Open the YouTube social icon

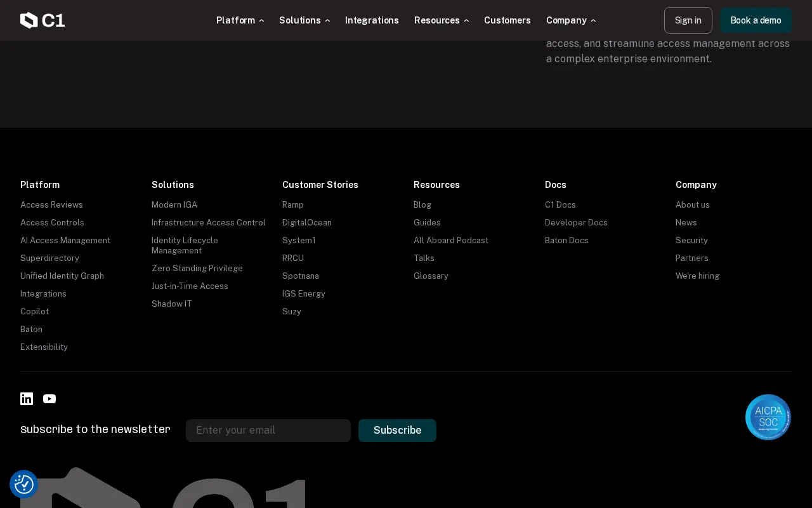(x=49, y=399)
